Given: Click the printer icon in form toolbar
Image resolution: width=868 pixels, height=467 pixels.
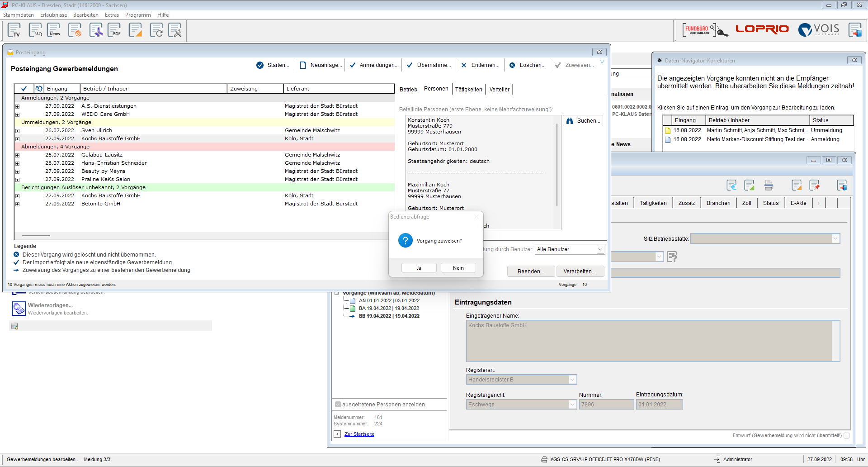Looking at the screenshot, I should tap(768, 185).
